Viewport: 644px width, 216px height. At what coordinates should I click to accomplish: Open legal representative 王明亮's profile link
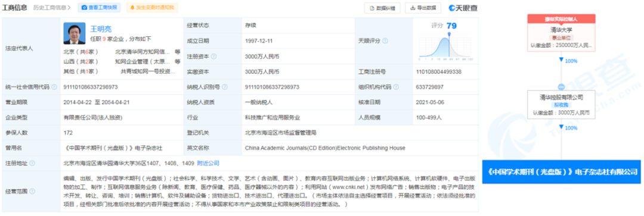(x=101, y=29)
